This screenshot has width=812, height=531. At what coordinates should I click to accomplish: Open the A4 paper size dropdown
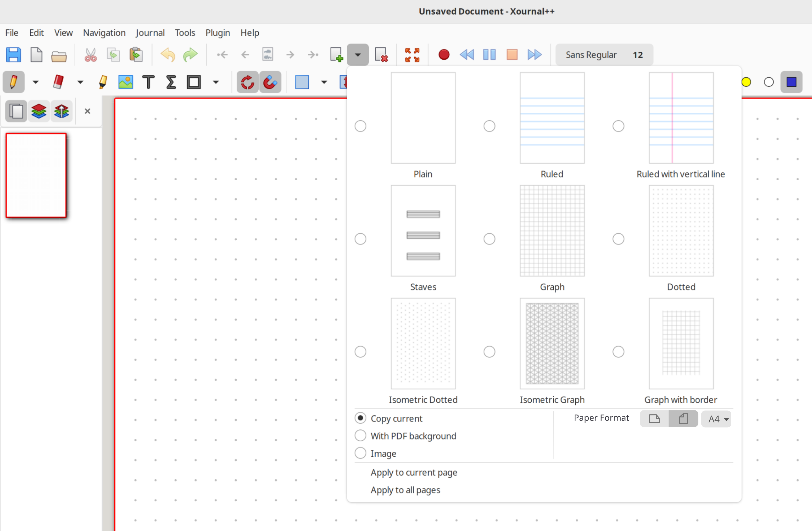pyautogui.click(x=716, y=419)
